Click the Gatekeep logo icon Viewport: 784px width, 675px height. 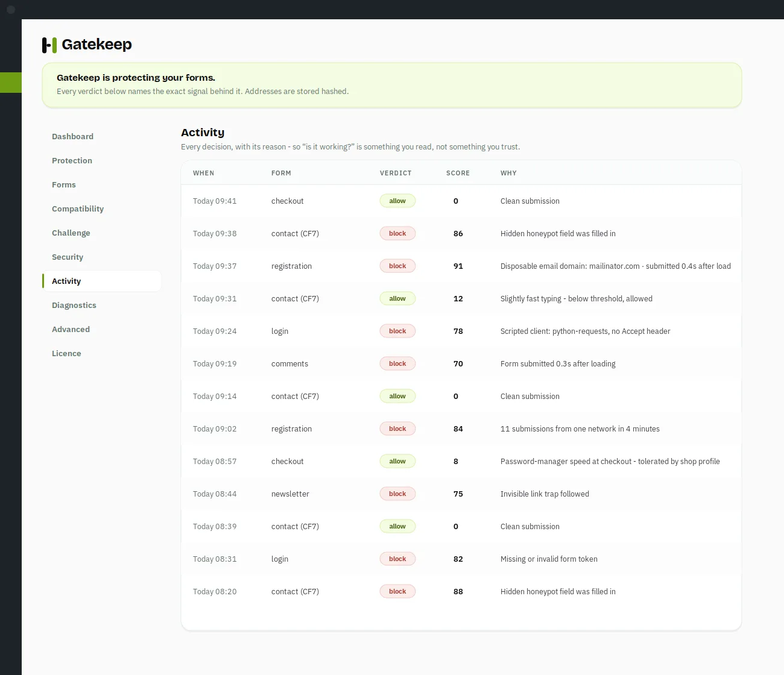tap(49, 45)
